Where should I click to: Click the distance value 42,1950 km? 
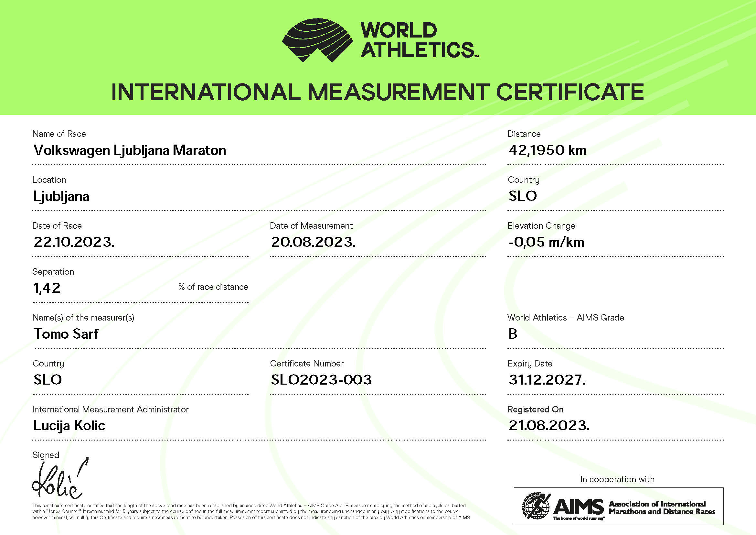[x=547, y=150]
